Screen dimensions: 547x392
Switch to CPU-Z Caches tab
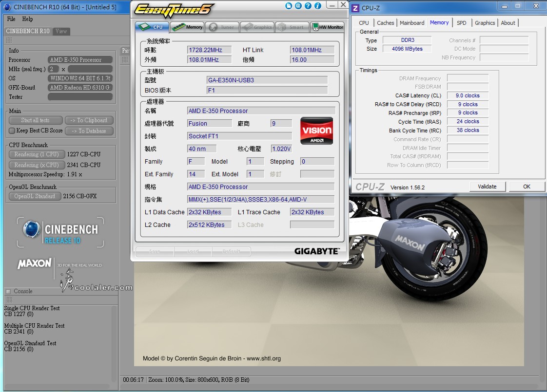point(385,23)
